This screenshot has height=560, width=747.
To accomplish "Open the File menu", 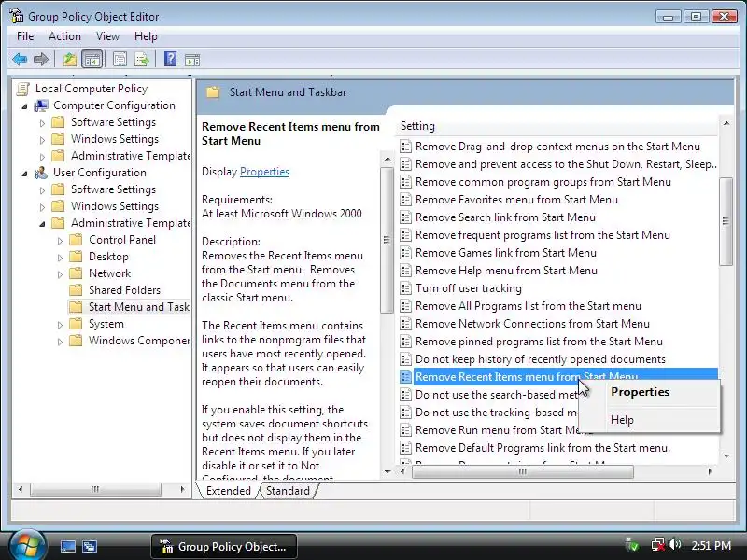I will [25, 36].
